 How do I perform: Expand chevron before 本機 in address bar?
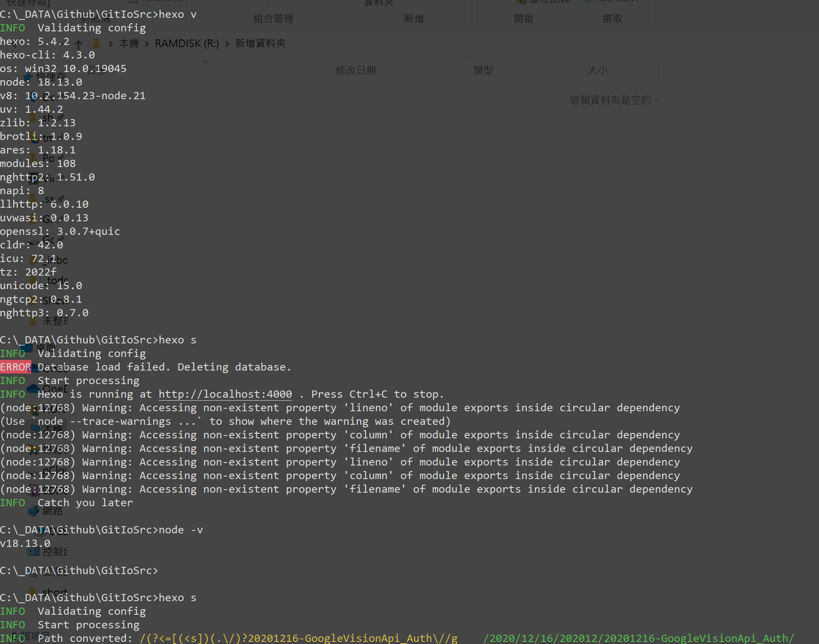tap(111, 44)
